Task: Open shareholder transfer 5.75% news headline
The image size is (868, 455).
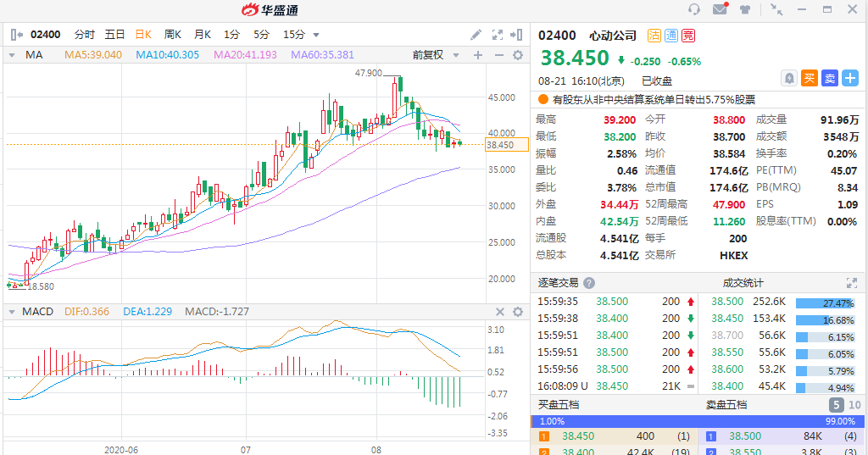Action: (x=654, y=100)
